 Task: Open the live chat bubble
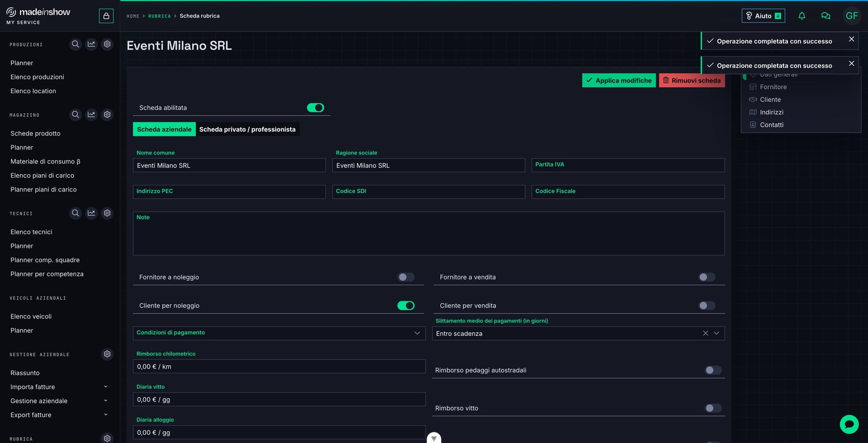pos(849,424)
